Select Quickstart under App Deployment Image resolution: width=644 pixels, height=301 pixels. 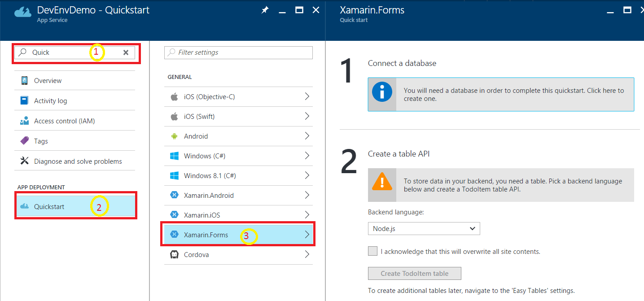coord(76,206)
